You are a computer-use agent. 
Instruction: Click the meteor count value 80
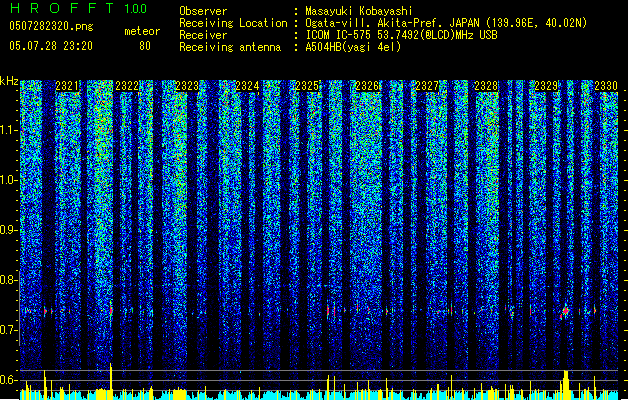click(145, 46)
